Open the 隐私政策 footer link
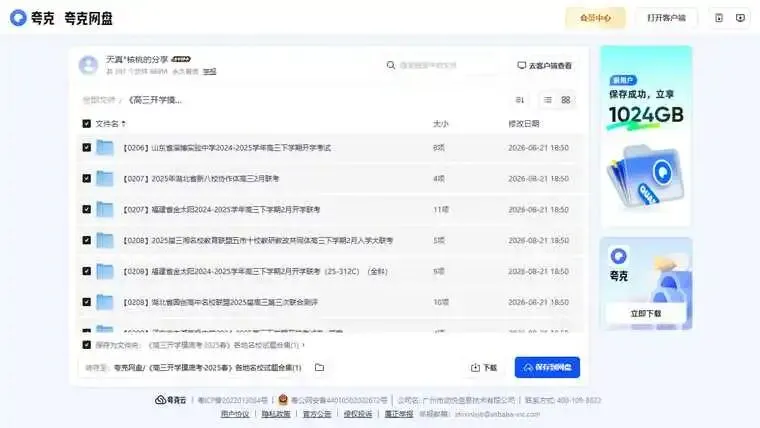Image resolution: width=760 pixels, height=428 pixels. pyautogui.click(x=276, y=414)
